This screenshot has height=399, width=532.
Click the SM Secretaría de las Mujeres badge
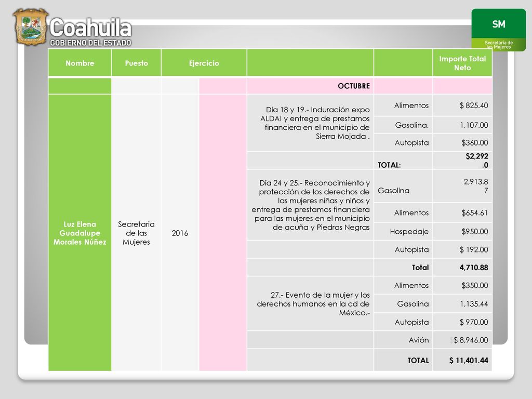point(498,30)
